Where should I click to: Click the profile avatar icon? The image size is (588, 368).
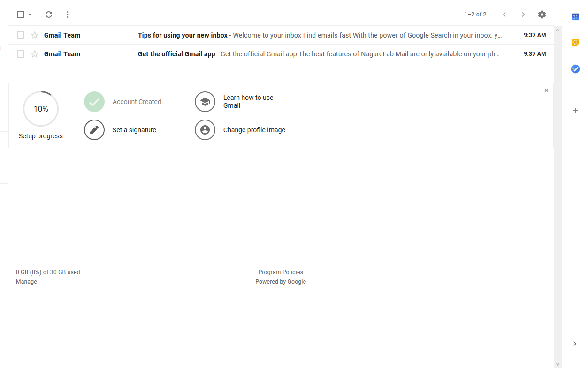tap(205, 130)
